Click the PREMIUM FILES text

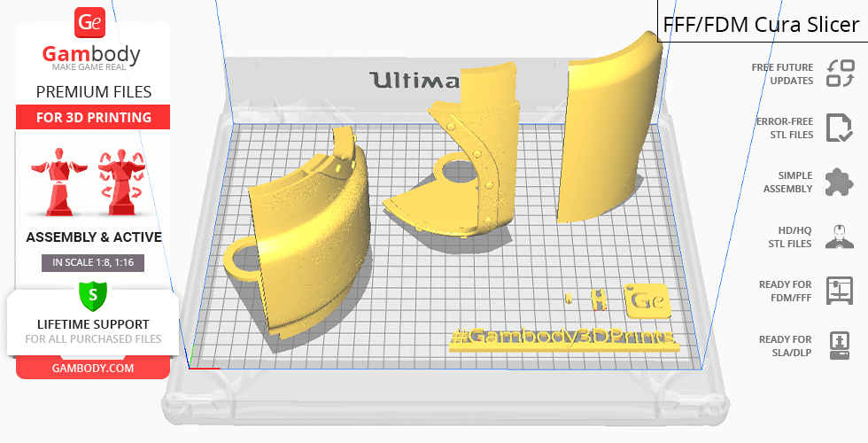(x=94, y=92)
